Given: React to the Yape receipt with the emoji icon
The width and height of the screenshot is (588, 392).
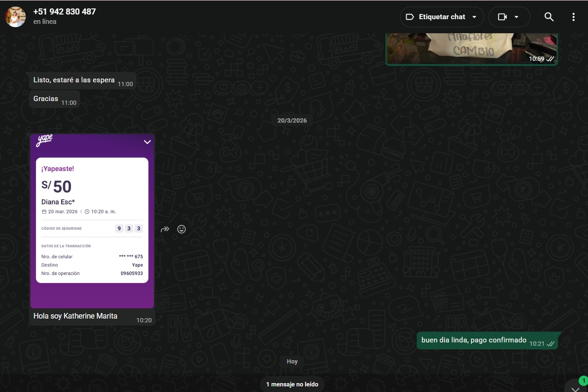Looking at the screenshot, I should [x=181, y=229].
